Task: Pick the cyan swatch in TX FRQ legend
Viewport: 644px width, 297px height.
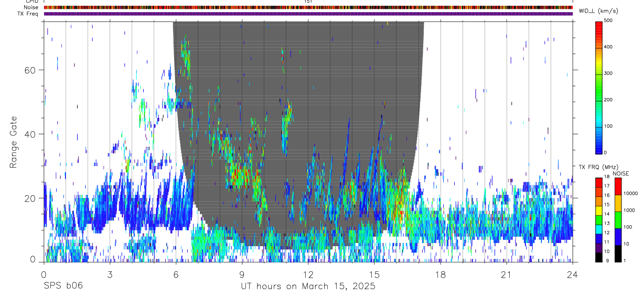Action: click(x=599, y=229)
